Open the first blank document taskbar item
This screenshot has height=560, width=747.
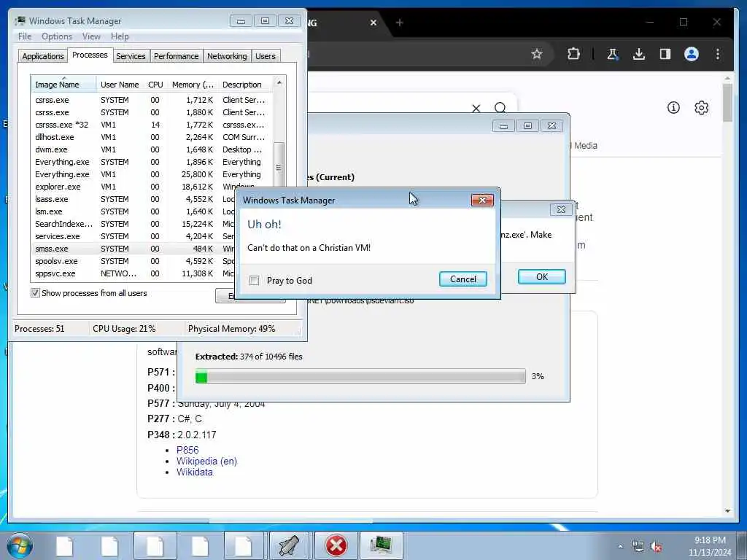click(64, 545)
